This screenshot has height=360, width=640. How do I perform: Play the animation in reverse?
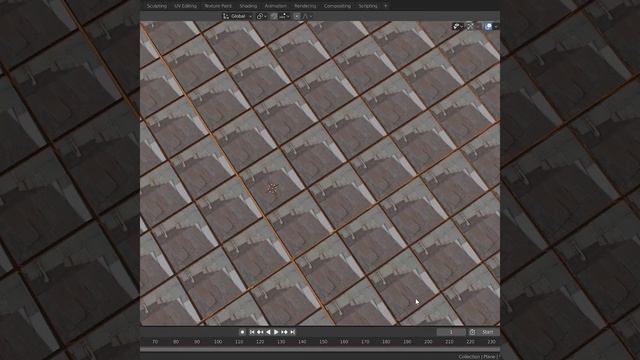268,332
